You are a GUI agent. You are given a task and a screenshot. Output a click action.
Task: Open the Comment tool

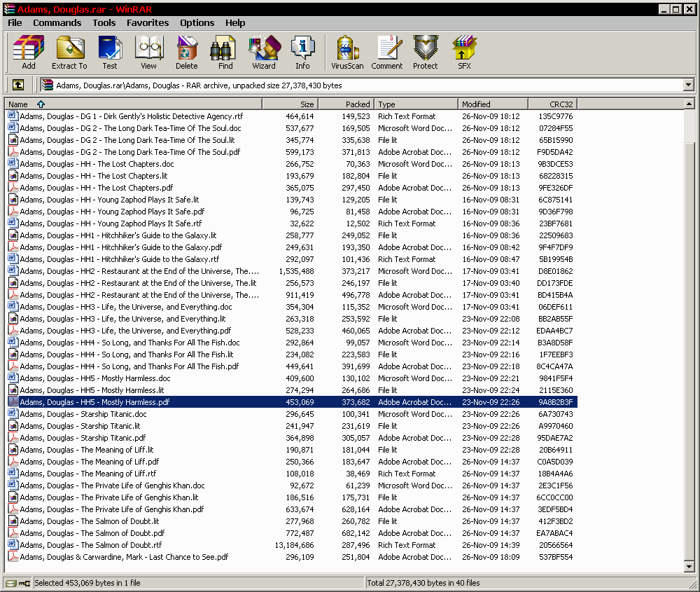point(386,53)
